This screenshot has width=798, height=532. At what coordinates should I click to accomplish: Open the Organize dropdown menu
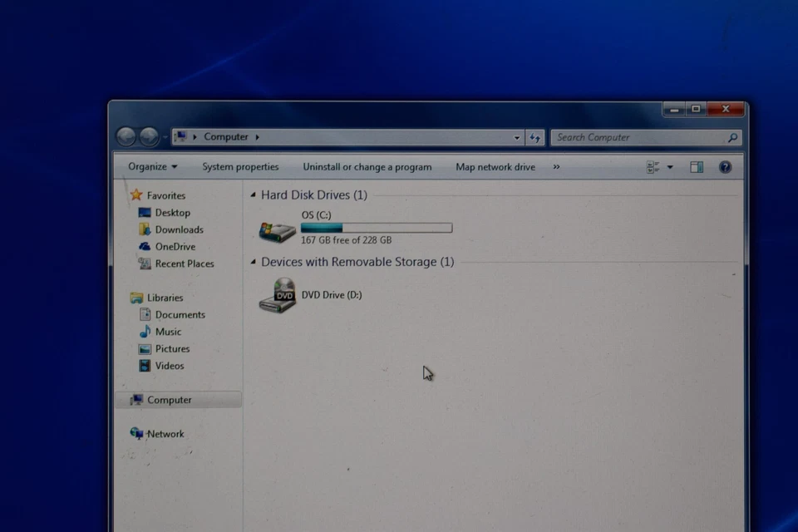click(x=152, y=166)
